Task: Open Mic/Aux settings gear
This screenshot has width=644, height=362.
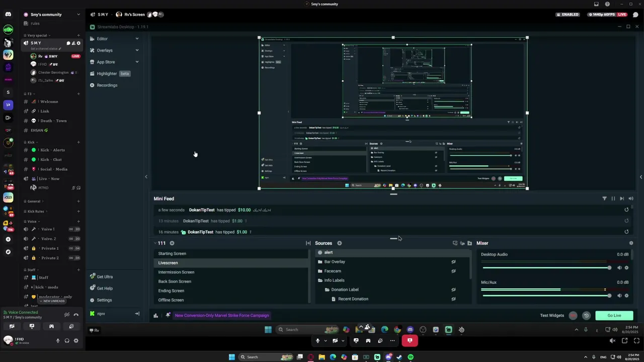Action: coord(626,296)
